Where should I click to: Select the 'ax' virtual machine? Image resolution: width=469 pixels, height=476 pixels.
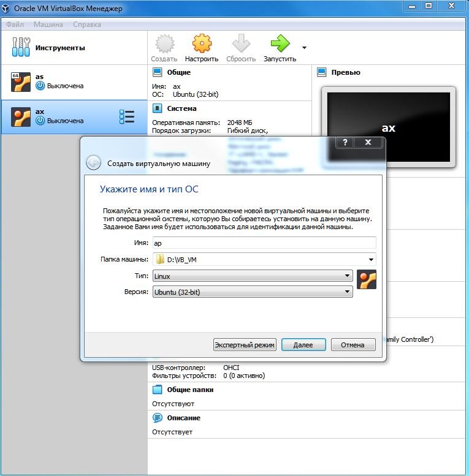click(x=74, y=117)
